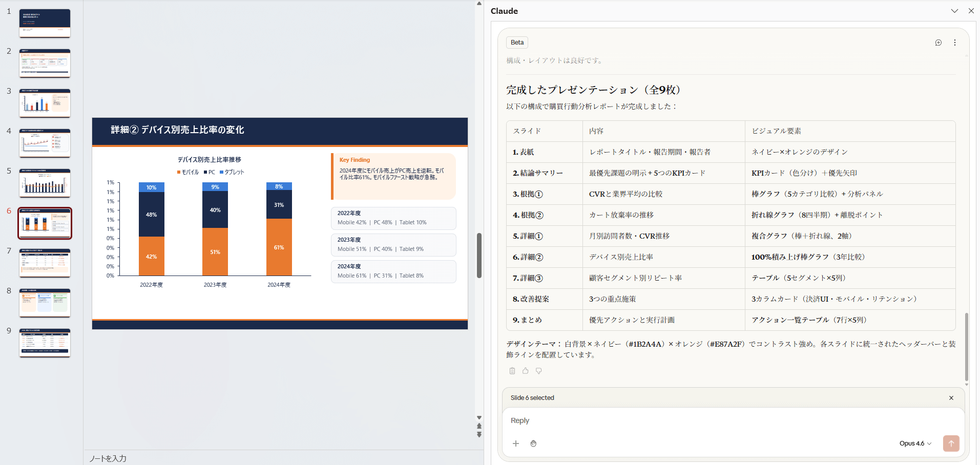Dismiss the 'Slide 6 selected' context chip
The image size is (980, 465).
pos(951,398)
